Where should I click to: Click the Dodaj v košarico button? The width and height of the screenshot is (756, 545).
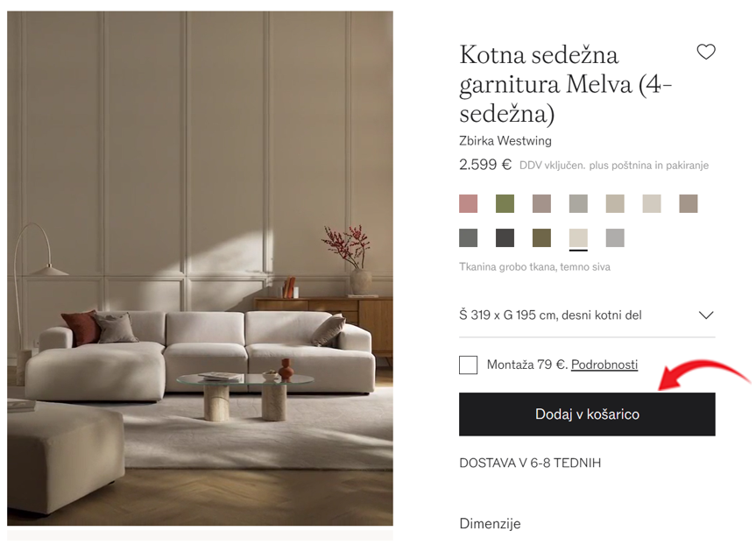point(587,414)
